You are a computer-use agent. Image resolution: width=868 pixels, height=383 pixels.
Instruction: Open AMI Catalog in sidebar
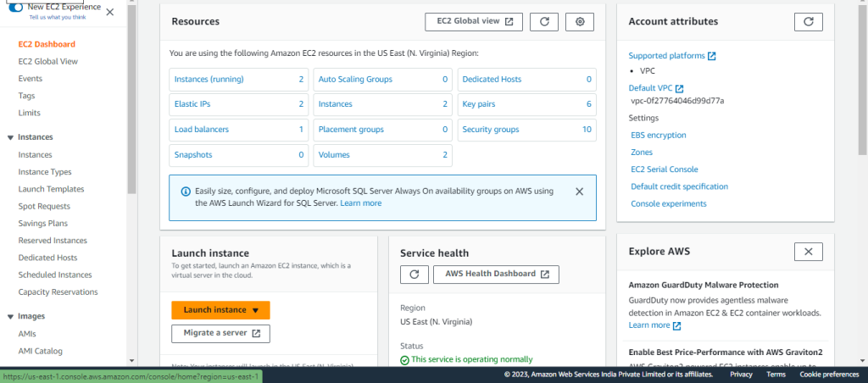pyautogui.click(x=41, y=352)
